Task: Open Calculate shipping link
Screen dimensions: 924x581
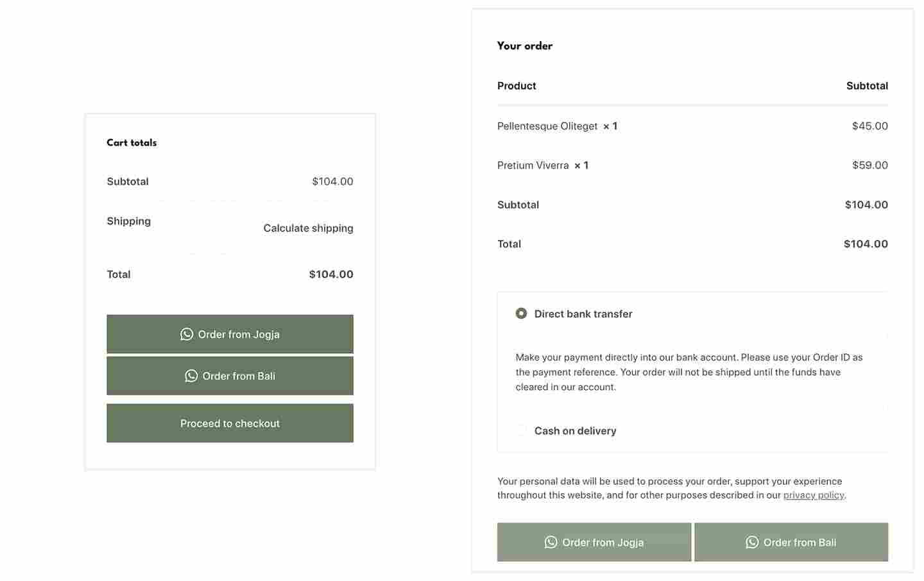Action: point(308,228)
